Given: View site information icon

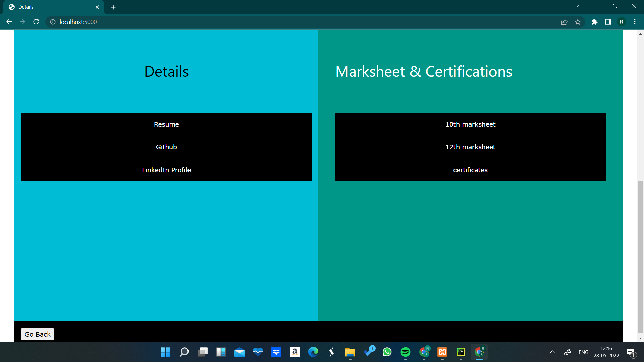Looking at the screenshot, I should point(53,22).
